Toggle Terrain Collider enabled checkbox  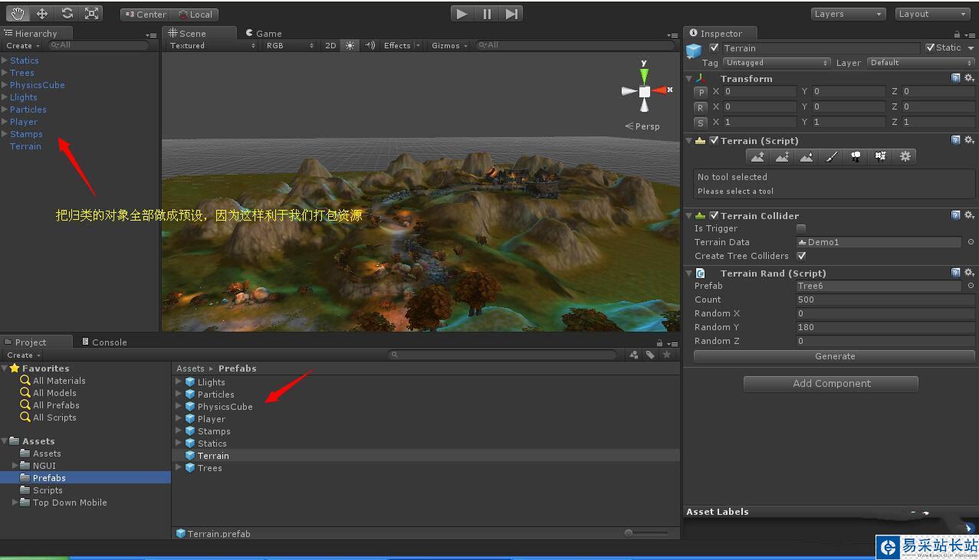(714, 215)
